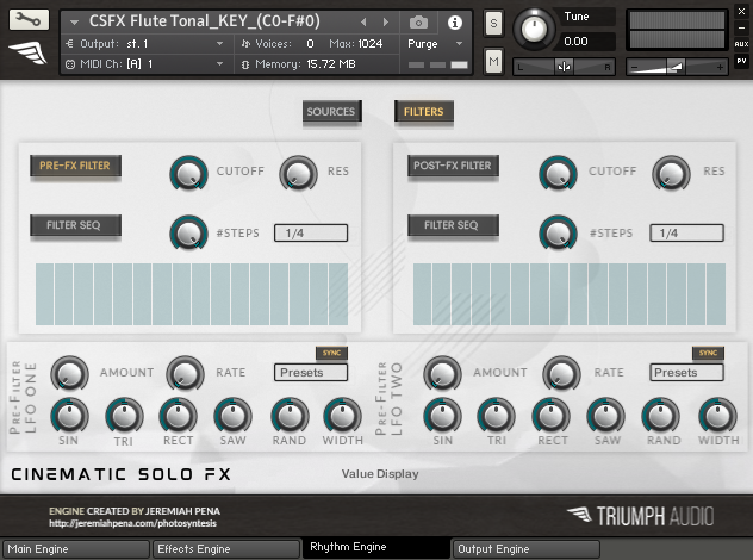Click the pre-FX CUTOFF knob

pos(189,173)
